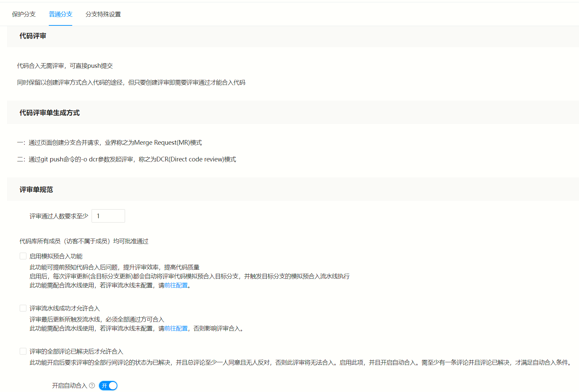Select the 普通分支 tab
579x392 pixels.
click(60, 14)
